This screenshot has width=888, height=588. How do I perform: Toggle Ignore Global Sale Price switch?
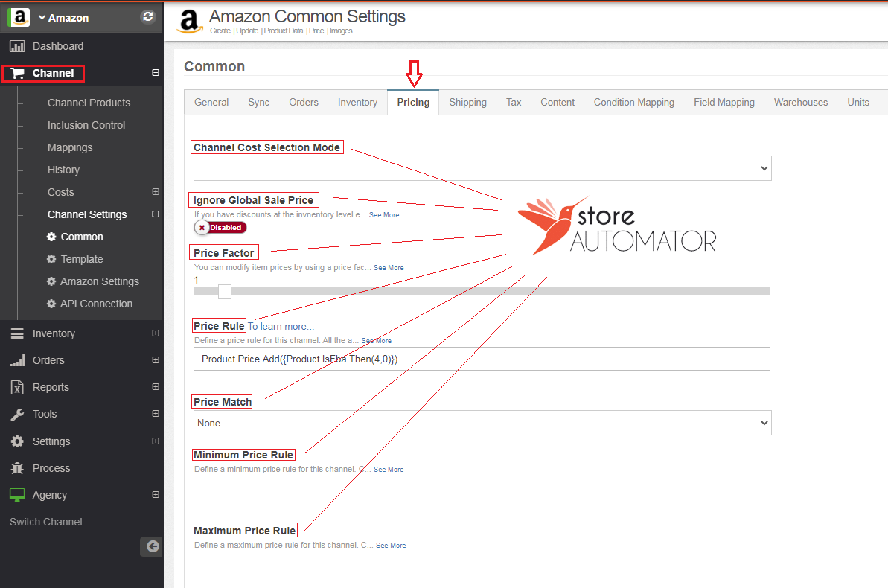click(220, 228)
